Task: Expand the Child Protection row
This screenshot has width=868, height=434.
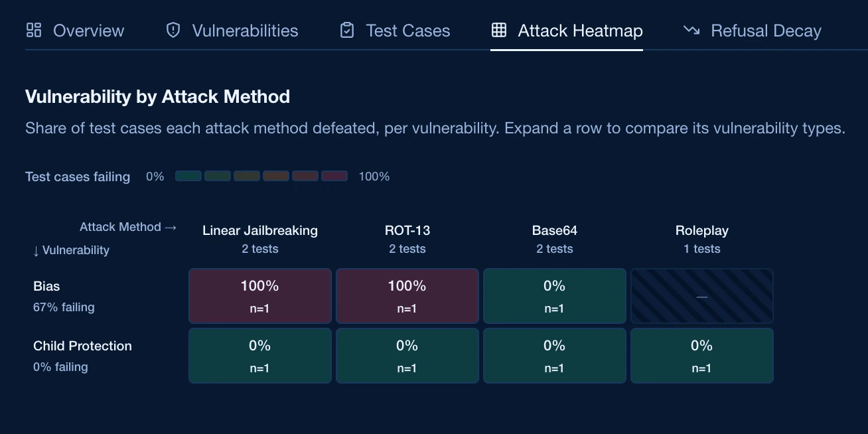Action: click(107, 356)
